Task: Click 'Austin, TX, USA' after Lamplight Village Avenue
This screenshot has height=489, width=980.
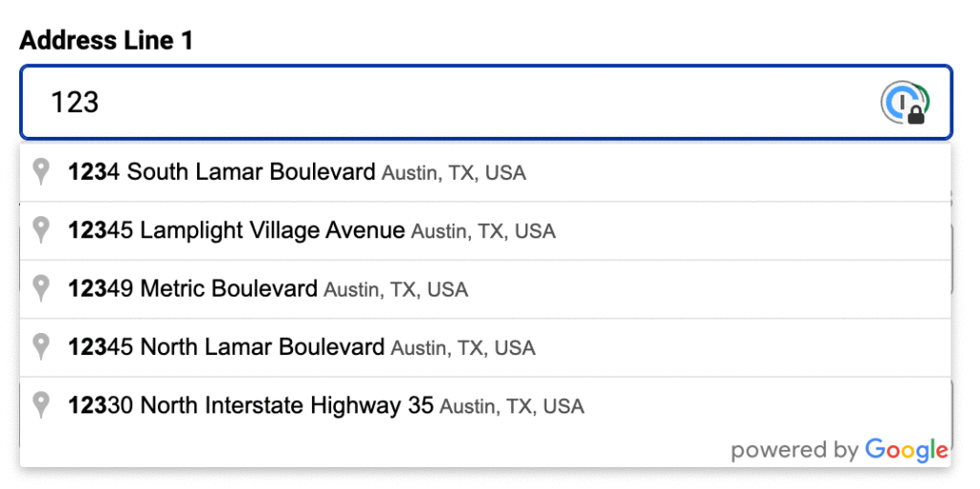Action: [483, 232]
